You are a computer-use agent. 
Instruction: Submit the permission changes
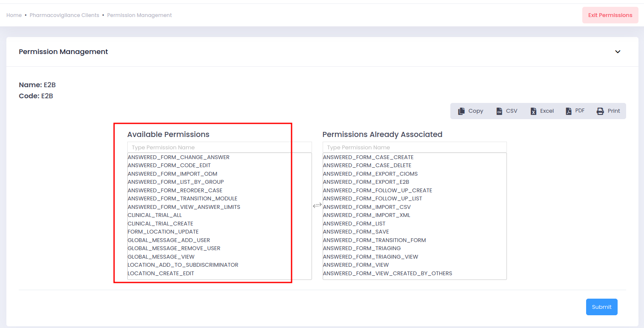[601, 307]
